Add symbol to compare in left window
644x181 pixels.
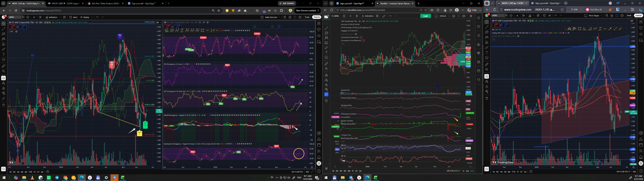click(x=28, y=17)
